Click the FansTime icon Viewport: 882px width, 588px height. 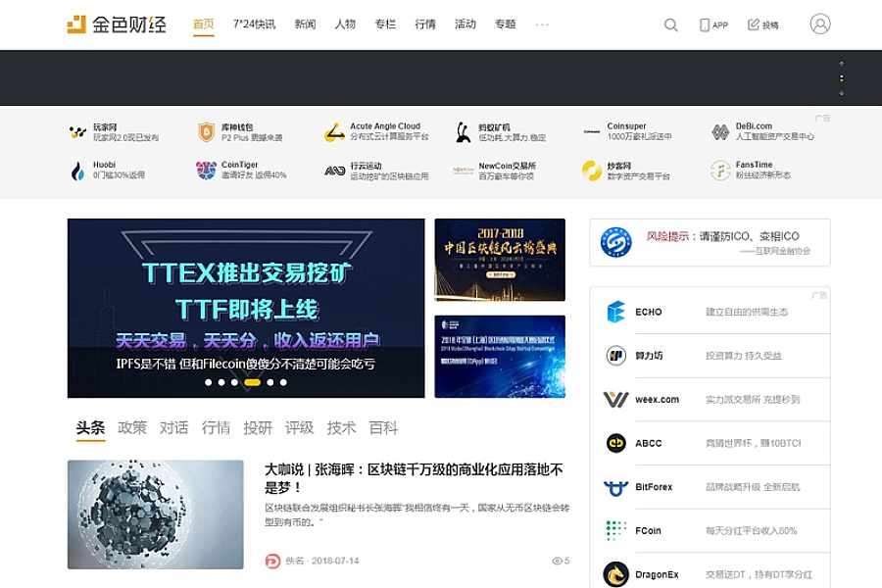(720, 171)
